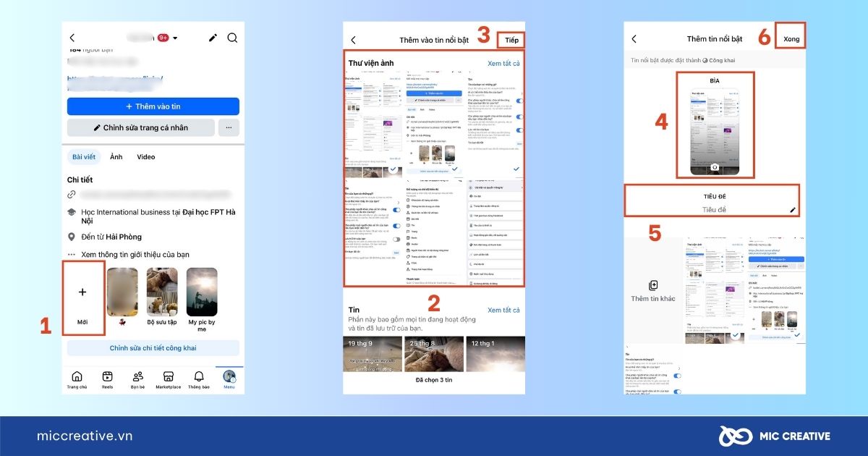The image size is (868, 456).
Task: Open the Menu profile tab
Action: point(229,380)
